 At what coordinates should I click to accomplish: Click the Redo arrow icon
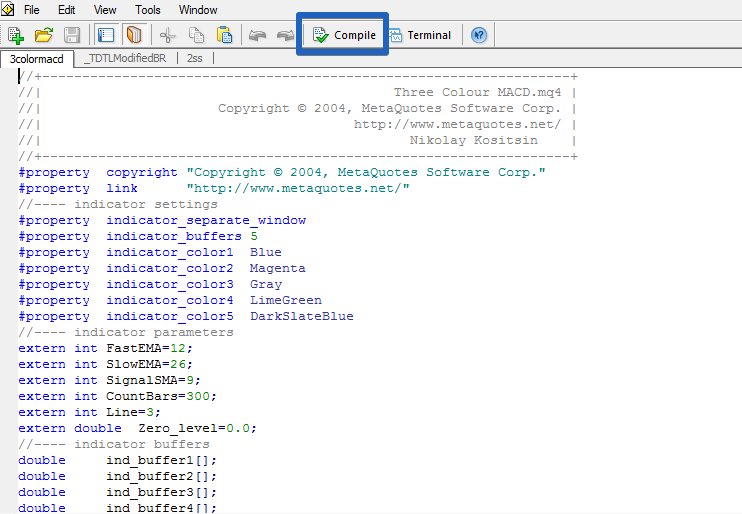[286, 35]
